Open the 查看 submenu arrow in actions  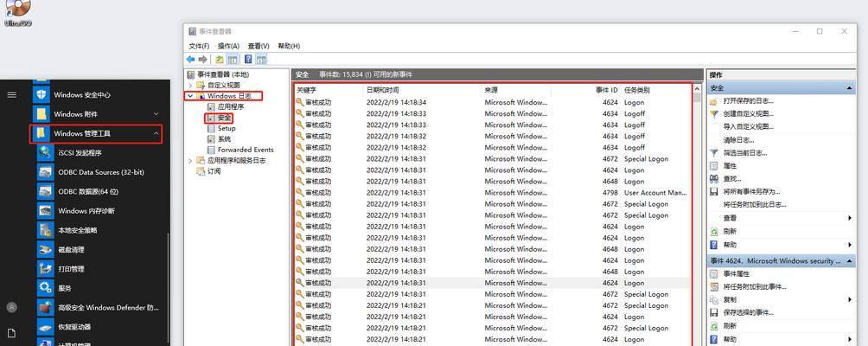849,218
